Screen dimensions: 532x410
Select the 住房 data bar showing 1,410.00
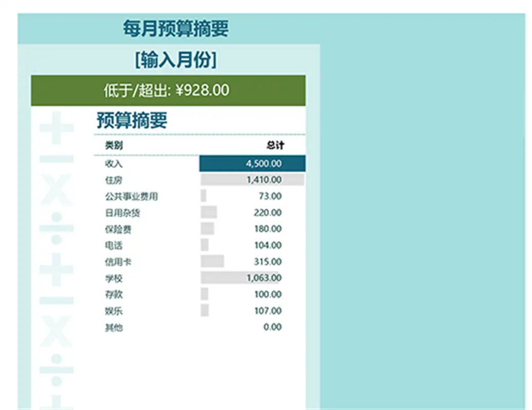(252, 180)
